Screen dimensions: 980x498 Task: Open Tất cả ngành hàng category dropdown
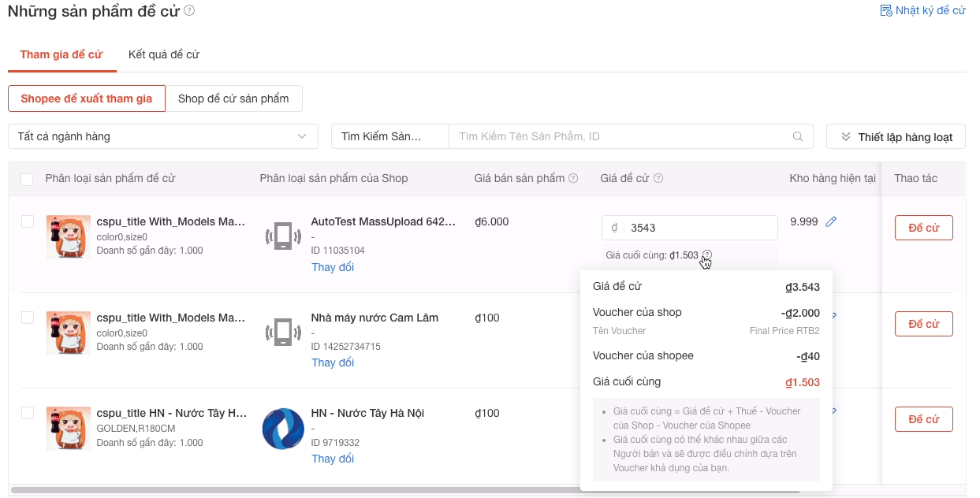(162, 136)
